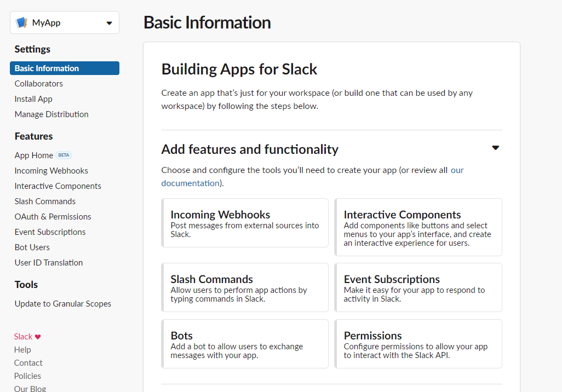Navigate to OAuth & Permissions
This screenshot has width=562, height=392.
53,217
